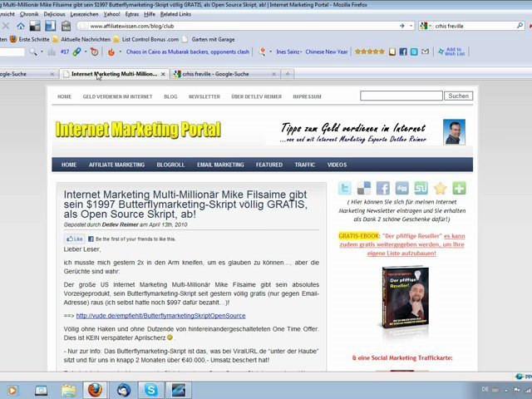Follow the ButterflymarketingSkriptOpenSource link

pyautogui.click(x=160, y=316)
